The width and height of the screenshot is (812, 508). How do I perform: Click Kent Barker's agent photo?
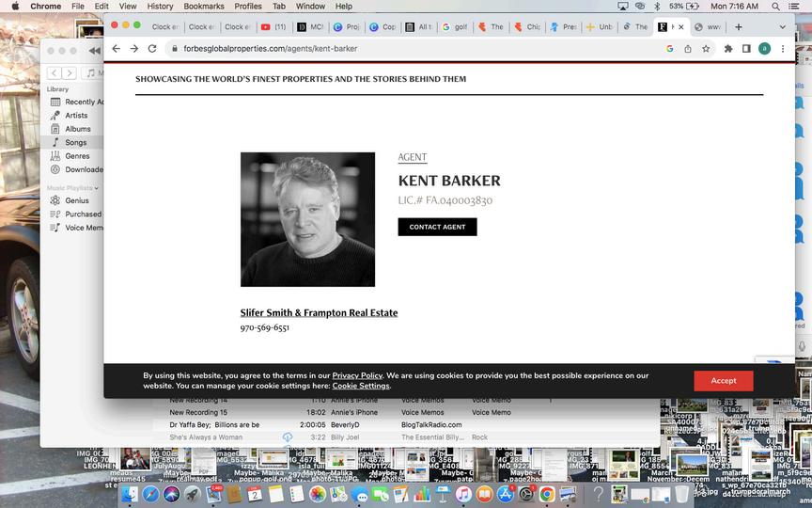[x=307, y=219]
